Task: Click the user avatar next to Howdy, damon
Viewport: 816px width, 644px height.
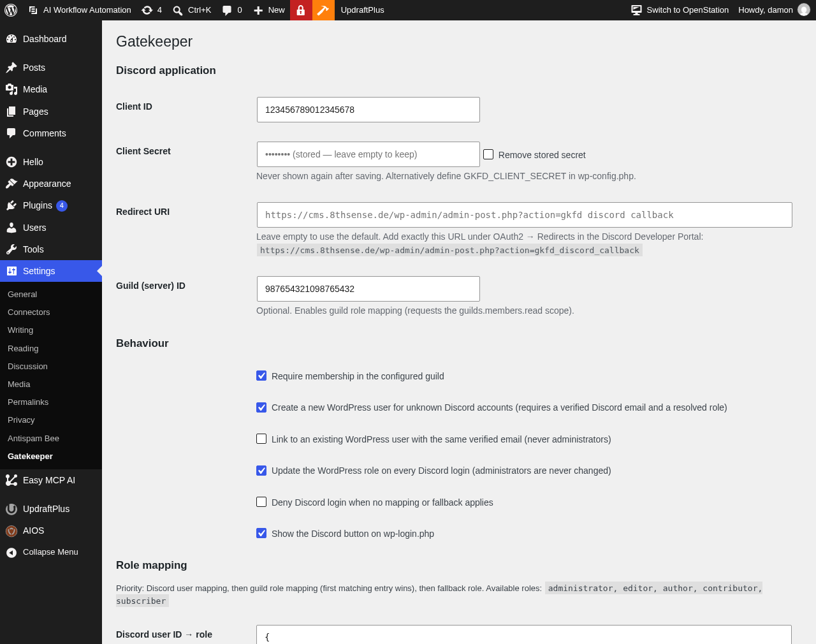Action: tap(804, 10)
